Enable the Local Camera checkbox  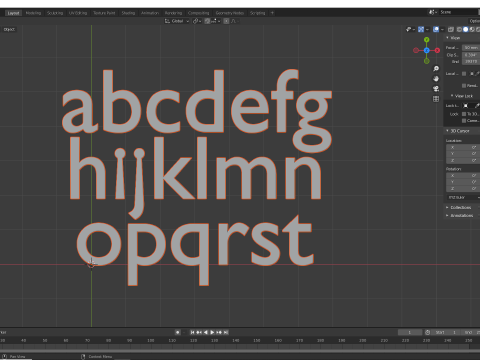464,74
